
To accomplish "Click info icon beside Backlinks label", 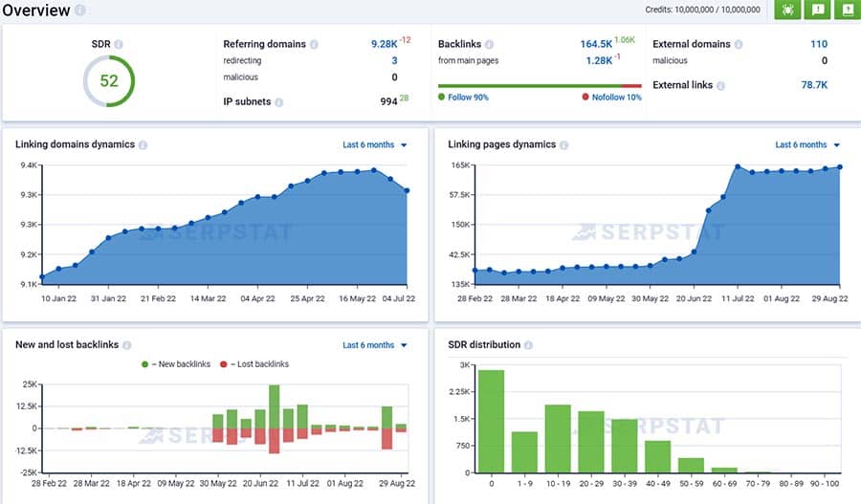I will [x=490, y=44].
